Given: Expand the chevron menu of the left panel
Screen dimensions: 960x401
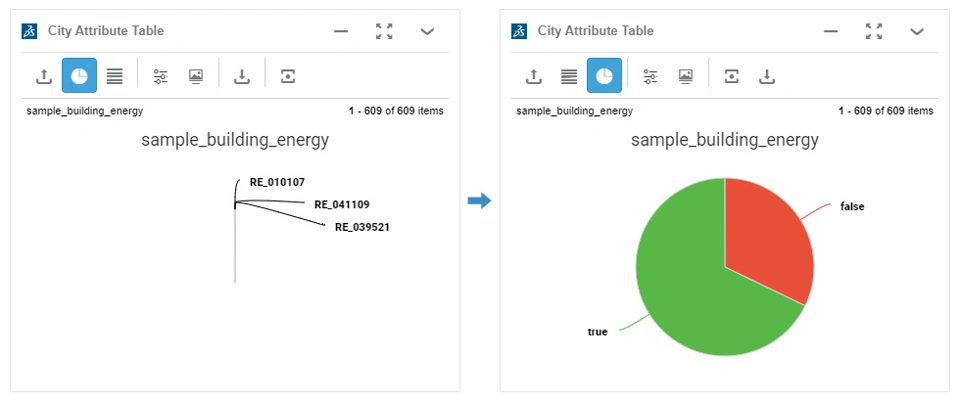Looking at the screenshot, I should pos(427,31).
